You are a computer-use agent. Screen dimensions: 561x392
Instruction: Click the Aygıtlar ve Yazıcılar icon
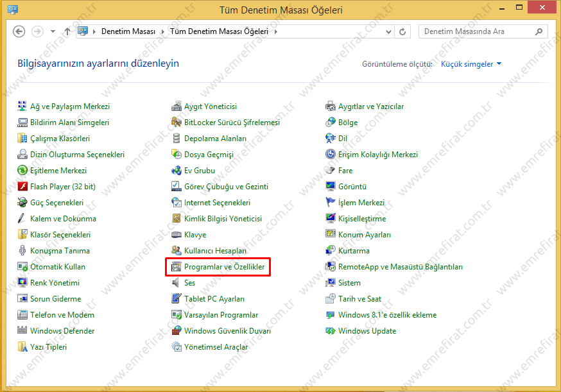331,107
